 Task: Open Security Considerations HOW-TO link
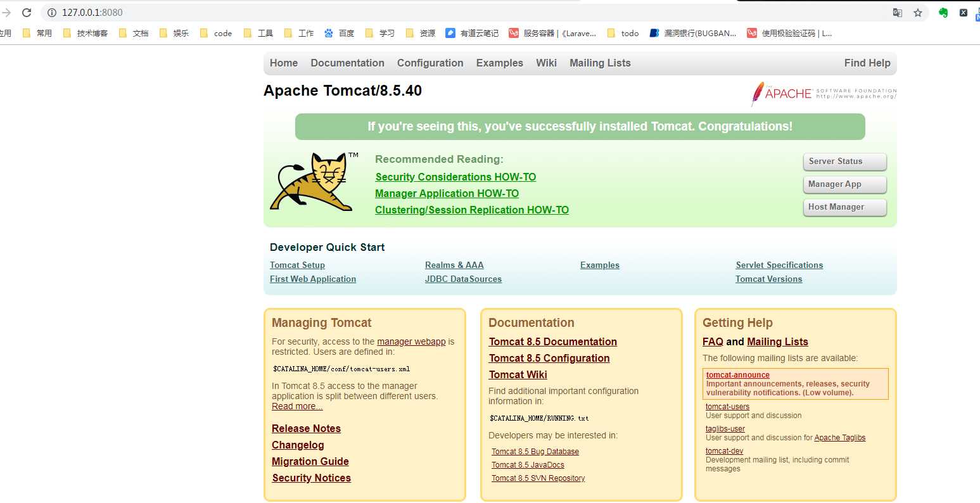[x=455, y=177]
